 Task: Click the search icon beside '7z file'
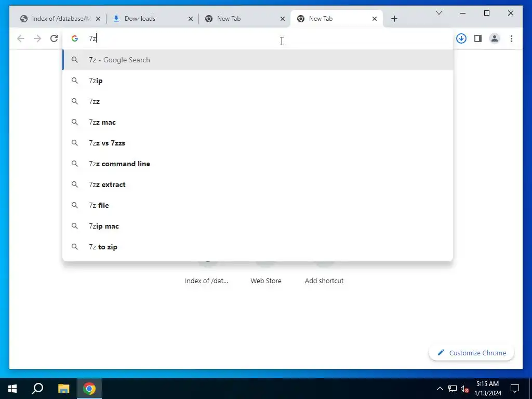75,205
